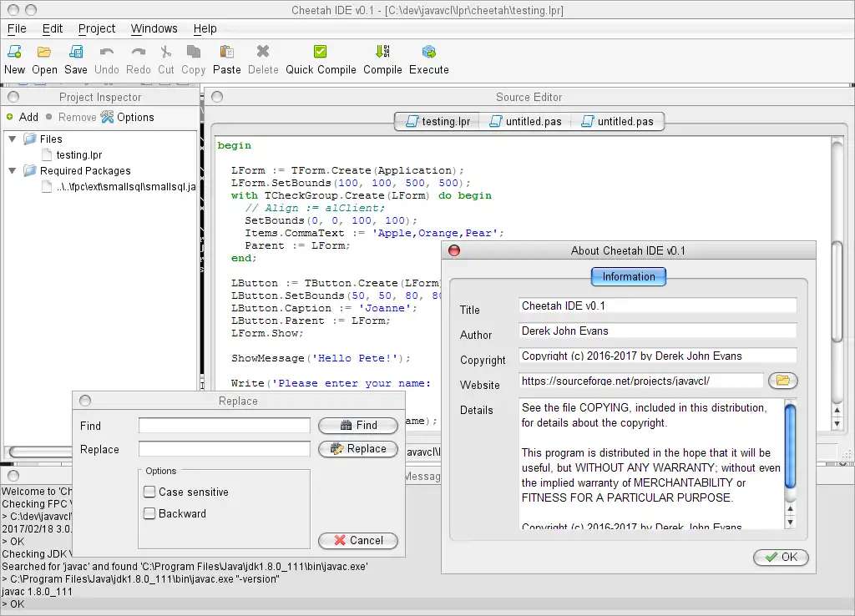The image size is (855, 616).
Task: Click the ShowMessage('Hello Pete!') code line
Action: pyautogui.click(x=321, y=358)
